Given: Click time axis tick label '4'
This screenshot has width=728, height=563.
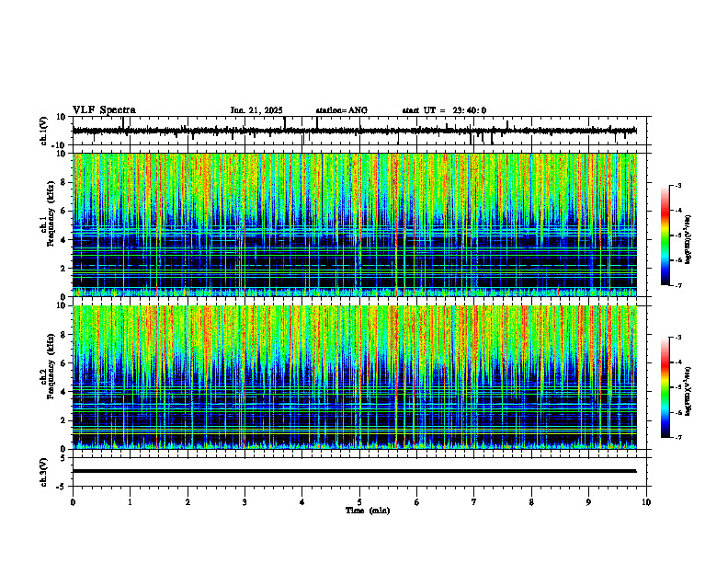Looking at the screenshot, I should click(302, 502).
